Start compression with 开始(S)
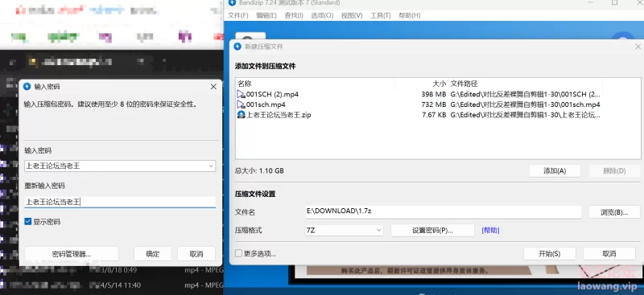Image resolution: width=644 pixels, height=295 pixels. click(x=550, y=253)
